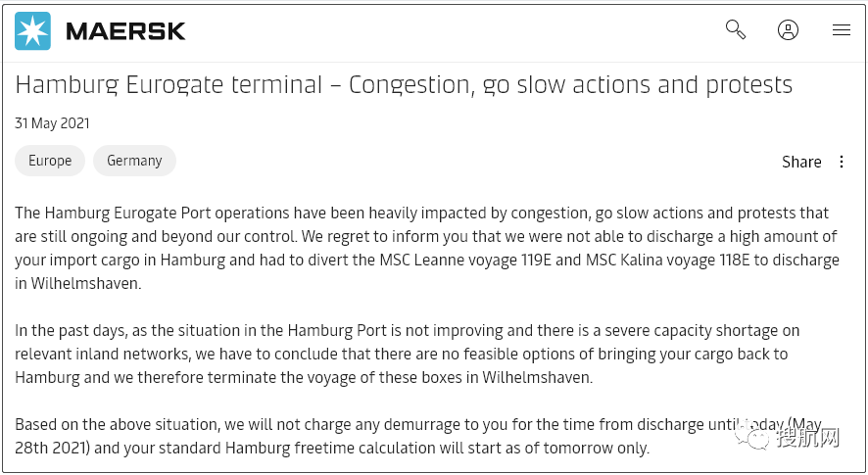
Task: Expand the hamburger navigation menu
Action: coord(841,30)
